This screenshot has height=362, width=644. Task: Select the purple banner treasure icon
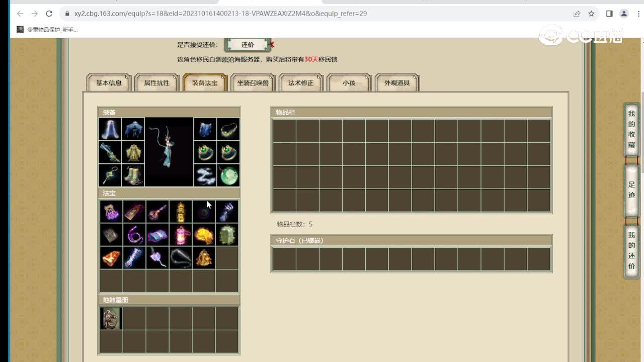157,258
